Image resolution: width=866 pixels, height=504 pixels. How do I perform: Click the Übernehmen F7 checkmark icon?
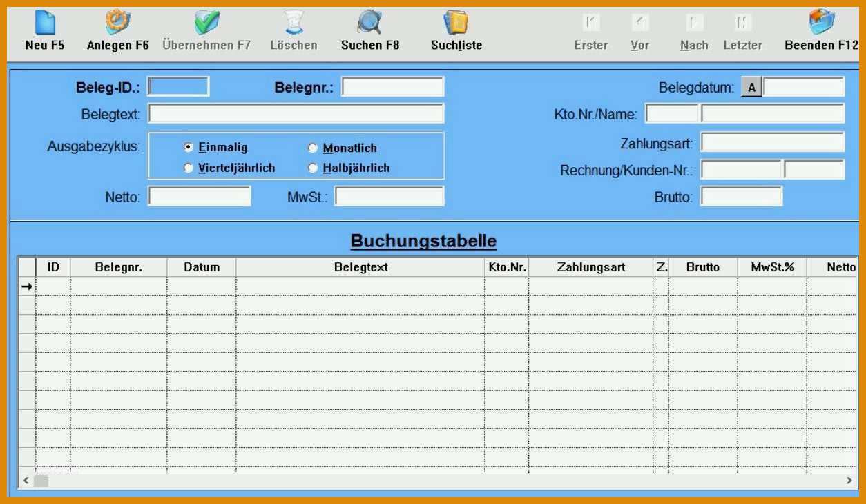click(206, 23)
